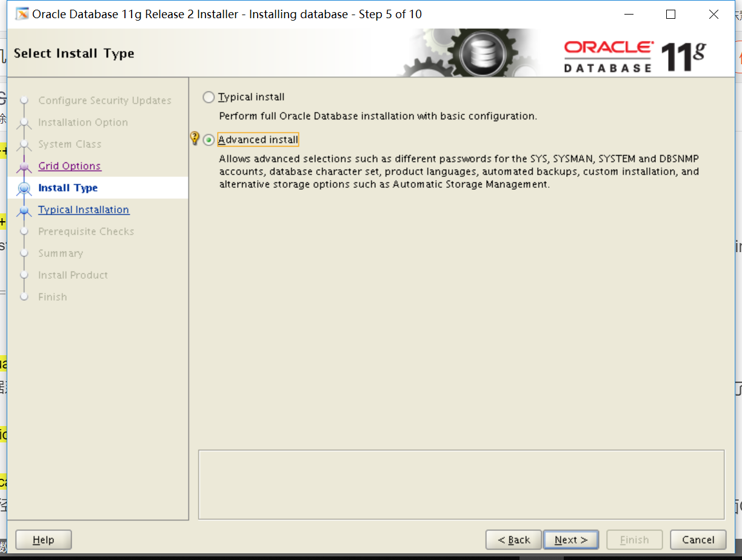
Task: Close the installer window
Action: point(714,14)
